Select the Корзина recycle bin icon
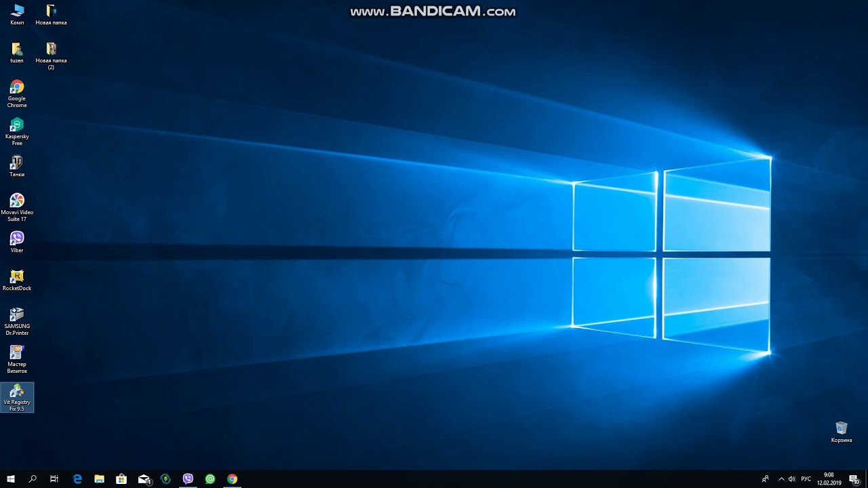This screenshot has height=488, width=868. click(842, 432)
